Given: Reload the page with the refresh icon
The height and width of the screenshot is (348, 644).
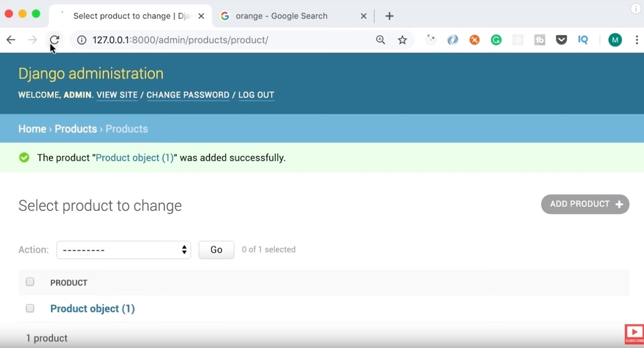Looking at the screenshot, I should point(54,40).
